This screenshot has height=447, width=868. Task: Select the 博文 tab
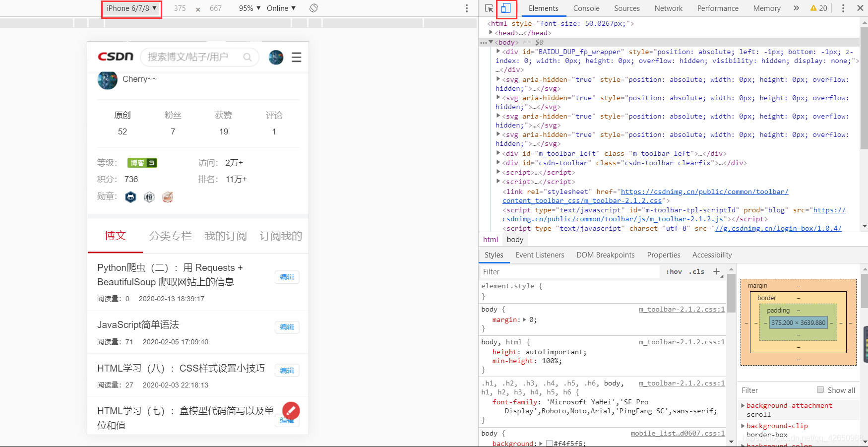(x=115, y=236)
